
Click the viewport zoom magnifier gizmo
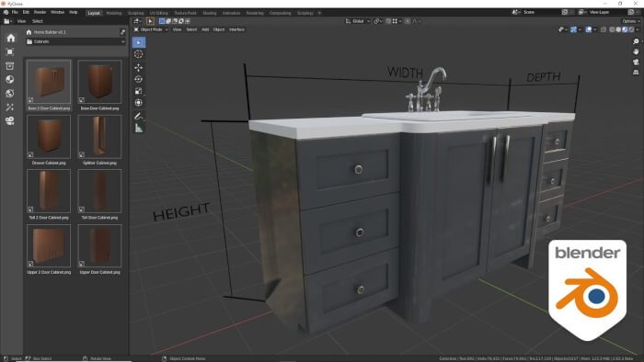click(636, 41)
